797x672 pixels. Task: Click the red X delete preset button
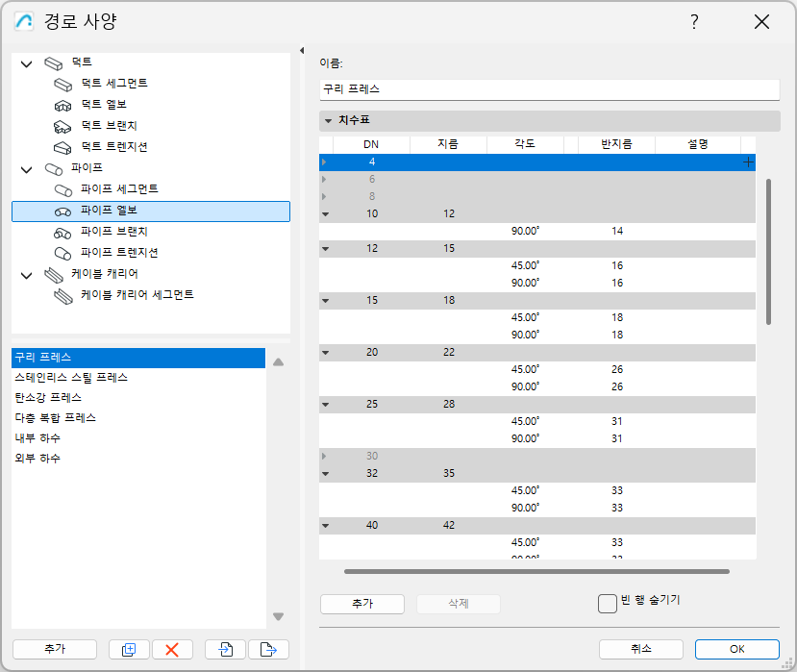tap(172, 649)
